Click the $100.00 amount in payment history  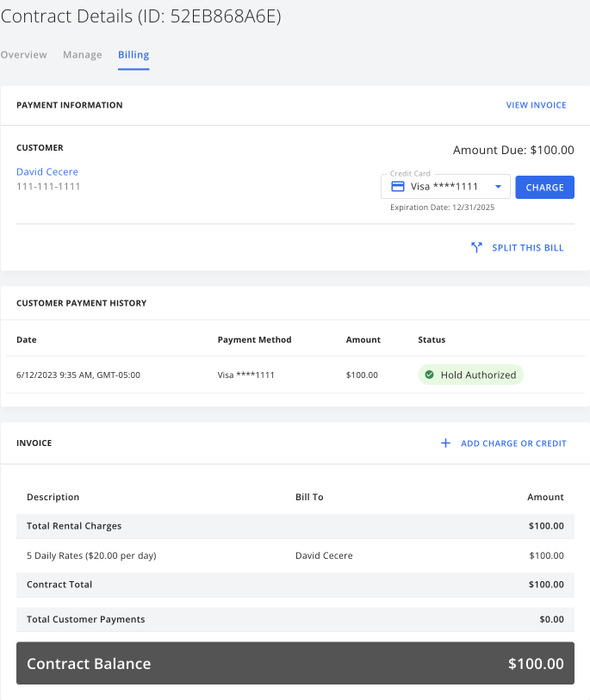click(x=362, y=375)
